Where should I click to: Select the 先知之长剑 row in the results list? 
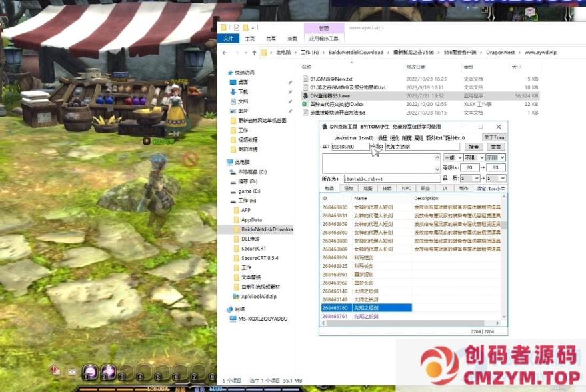coord(365,316)
